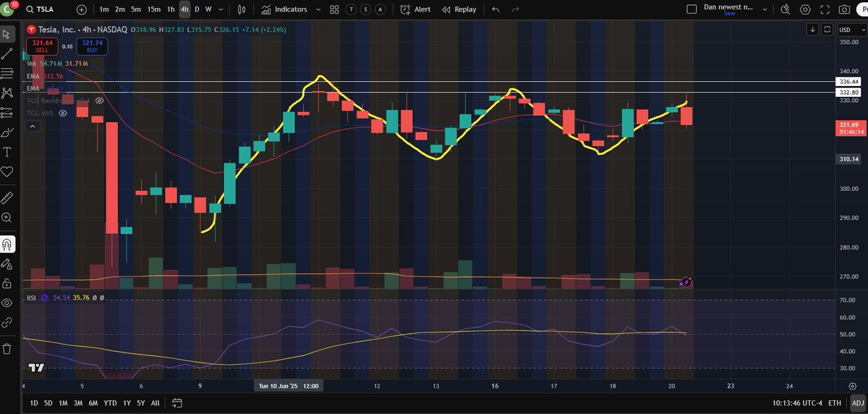
Task: Open the quick search icon
Action: click(785, 9)
